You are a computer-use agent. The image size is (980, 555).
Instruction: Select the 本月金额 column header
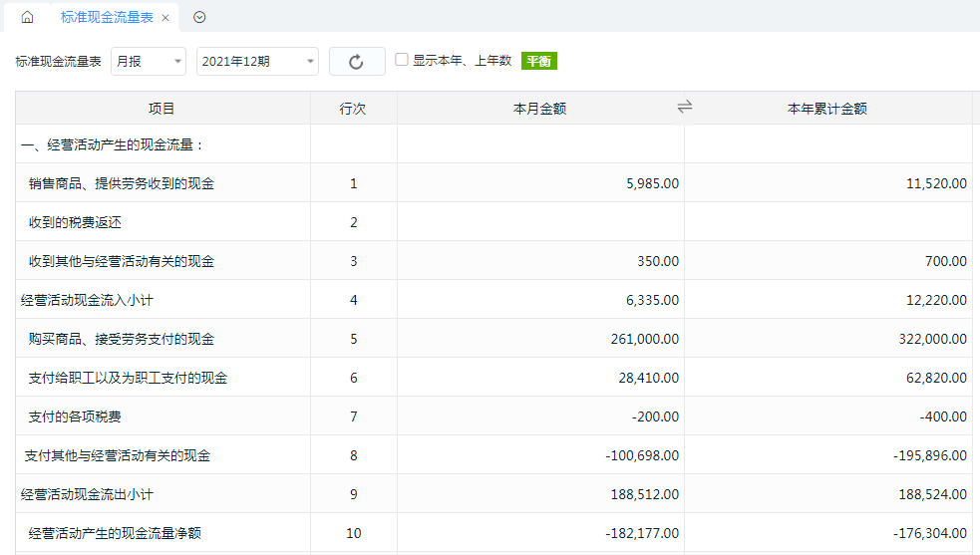coord(540,109)
